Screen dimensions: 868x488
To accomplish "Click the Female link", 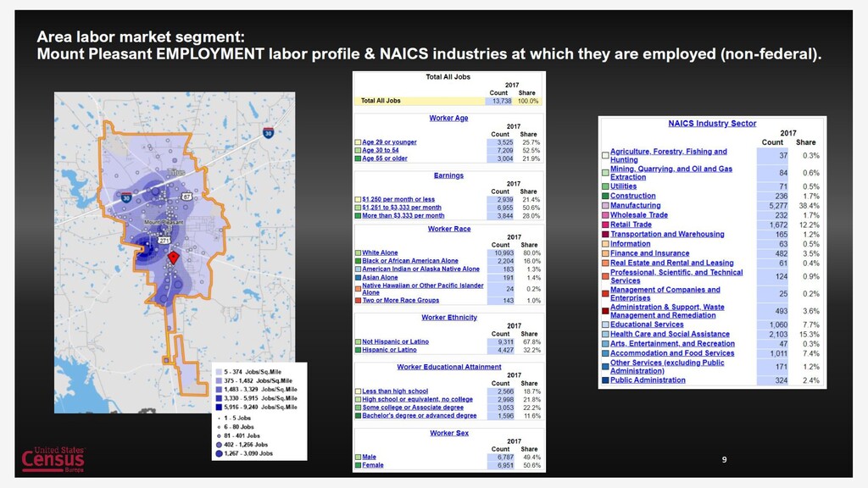I will [373, 465].
